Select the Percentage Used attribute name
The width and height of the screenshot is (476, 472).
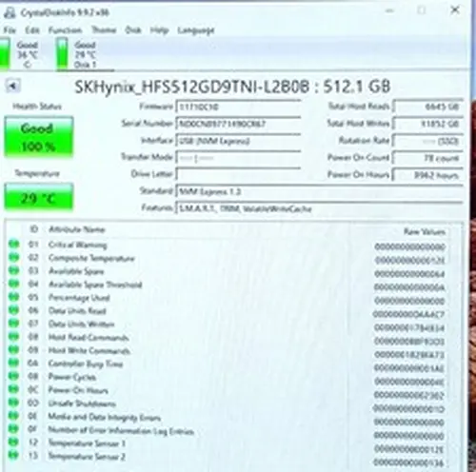coord(79,298)
